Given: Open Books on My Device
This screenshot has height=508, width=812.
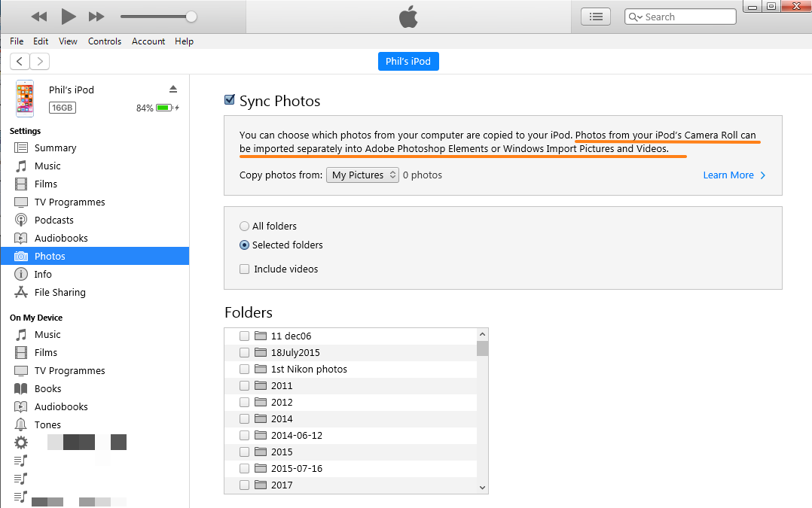Looking at the screenshot, I should [x=47, y=388].
